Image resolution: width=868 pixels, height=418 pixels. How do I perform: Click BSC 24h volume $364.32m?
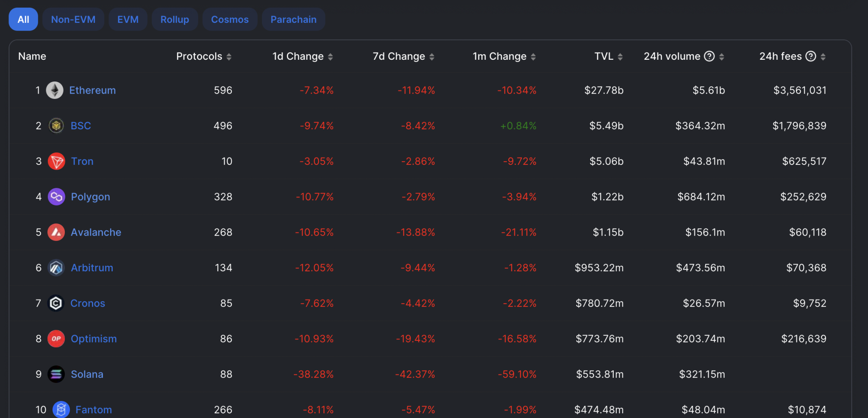(x=700, y=126)
